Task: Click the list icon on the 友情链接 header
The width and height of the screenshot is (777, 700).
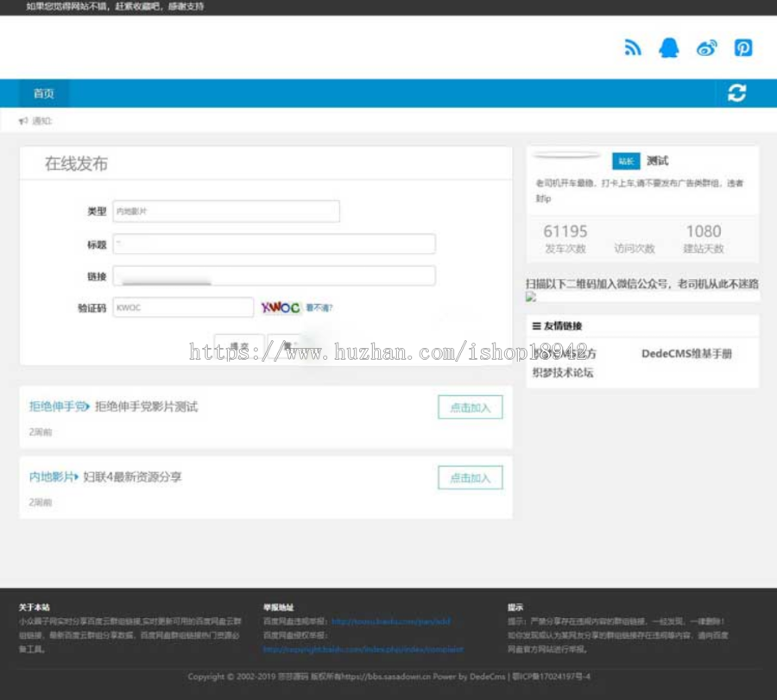Action: pyautogui.click(x=537, y=325)
